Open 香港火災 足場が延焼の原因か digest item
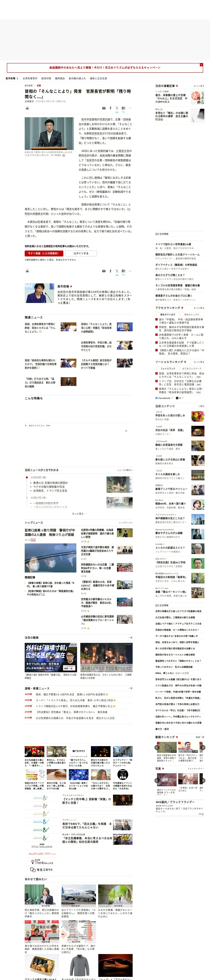 pyautogui.click(x=50, y=483)
